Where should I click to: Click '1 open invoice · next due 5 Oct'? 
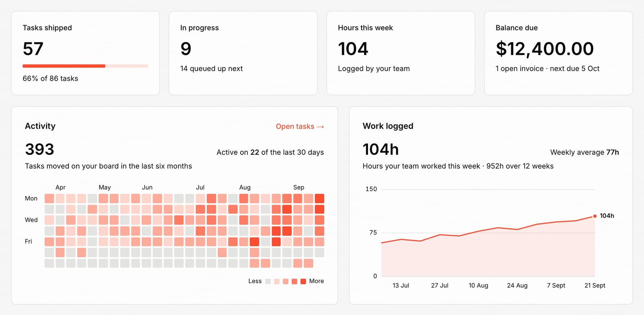click(x=547, y=69)
